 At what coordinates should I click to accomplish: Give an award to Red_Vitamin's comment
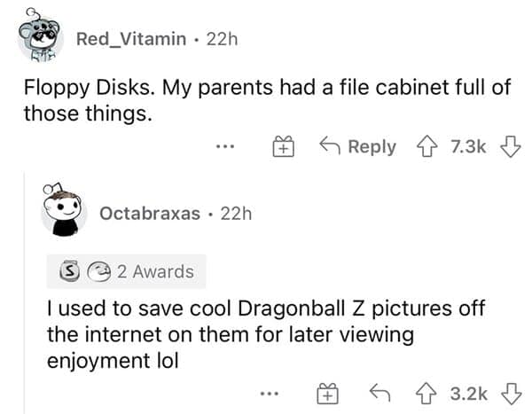(x=283, y=147)
